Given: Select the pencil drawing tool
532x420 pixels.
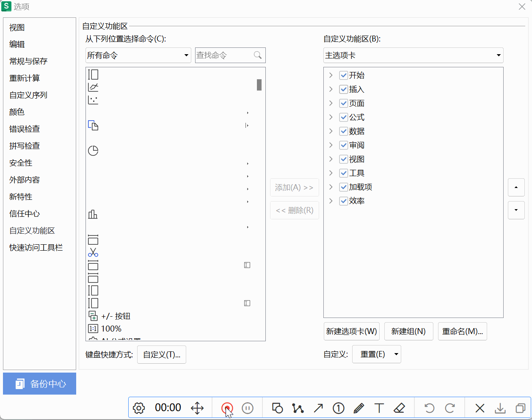Looking at the screenshot, I should 358,408.
